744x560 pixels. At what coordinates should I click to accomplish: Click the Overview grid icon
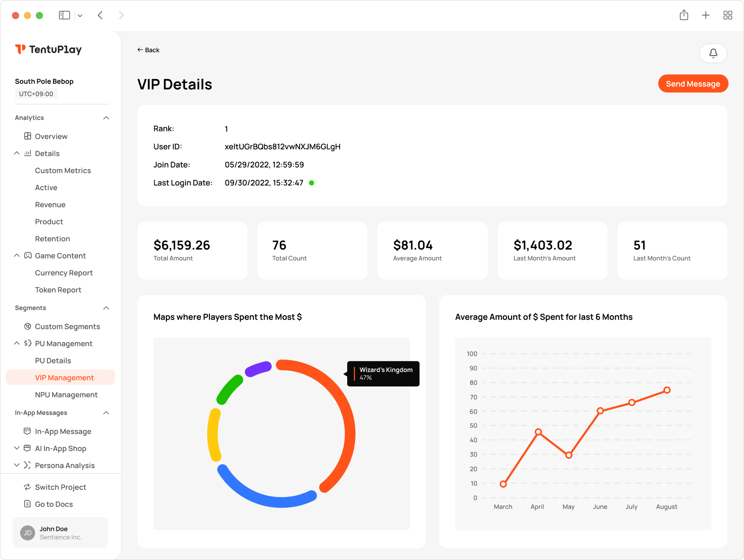point(27,136)
